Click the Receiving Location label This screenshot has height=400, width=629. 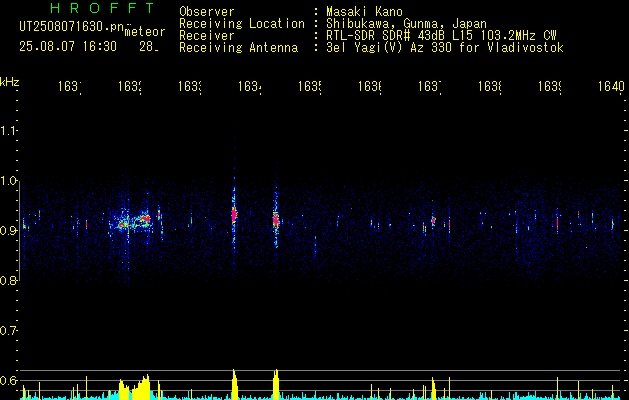242,24
